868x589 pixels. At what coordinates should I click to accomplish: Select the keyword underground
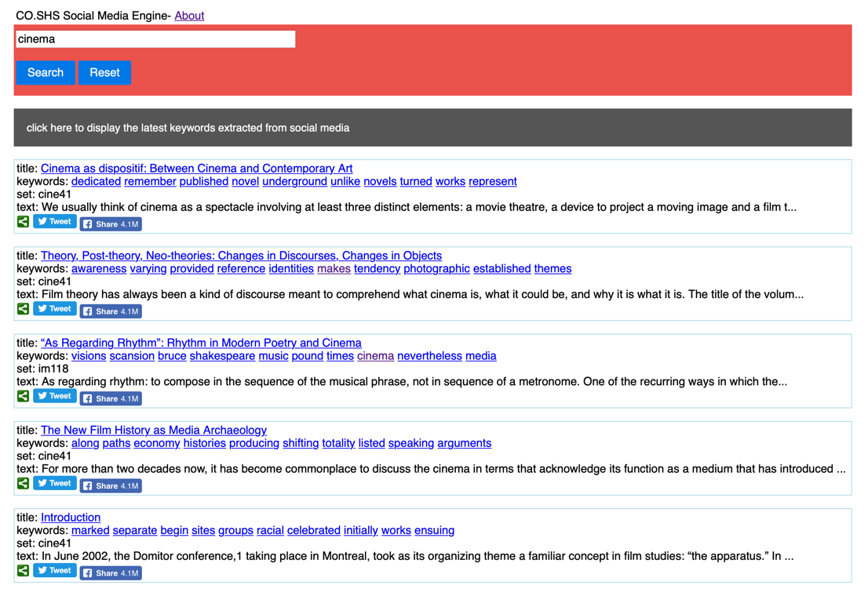coord(294,181)
